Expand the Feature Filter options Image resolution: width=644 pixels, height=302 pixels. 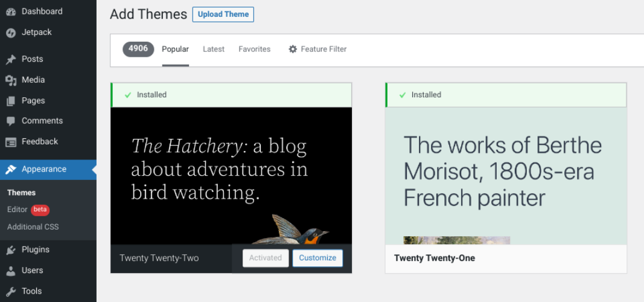tap(317, 50)
